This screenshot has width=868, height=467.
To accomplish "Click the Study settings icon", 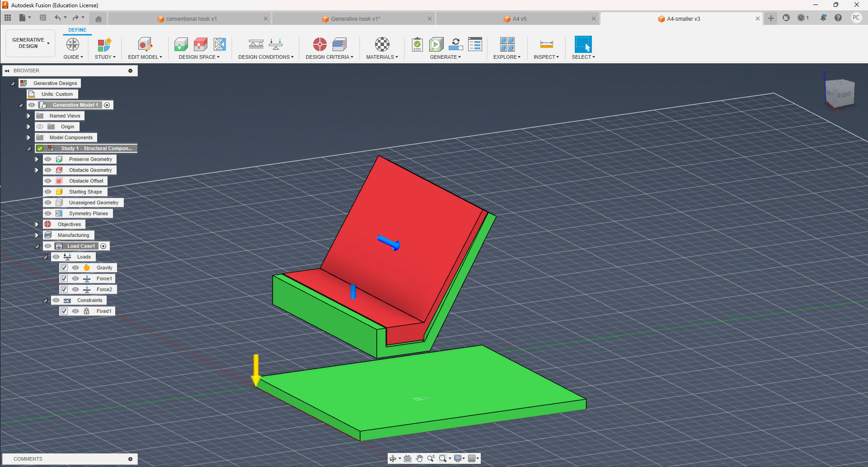I will click(x=105, y=44).
